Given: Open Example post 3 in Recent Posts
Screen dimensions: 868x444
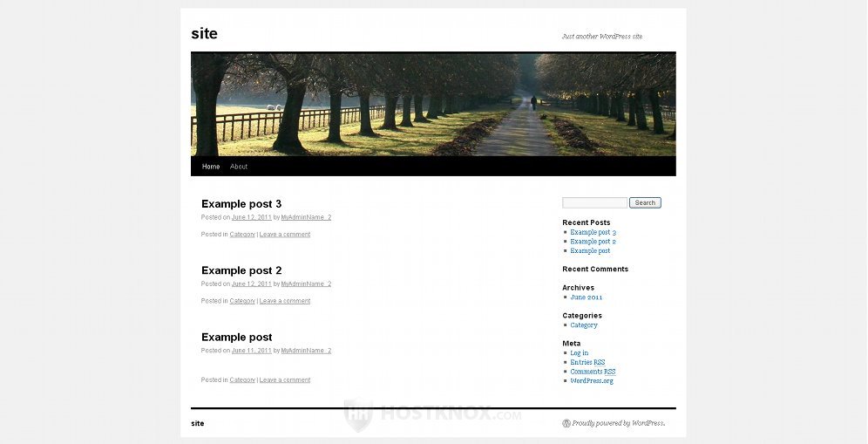Looking at the screenshot, I should [593, 232].
